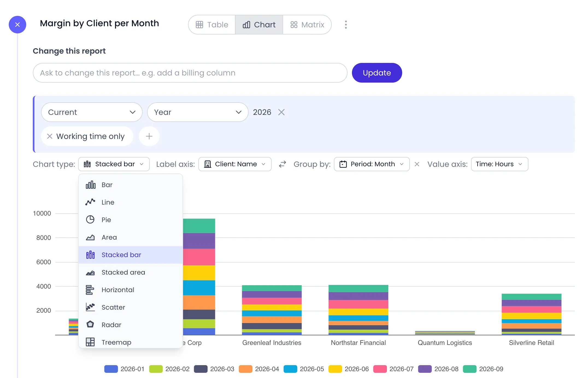Click the Northstar Financial stacked bar

coord(358,310)
